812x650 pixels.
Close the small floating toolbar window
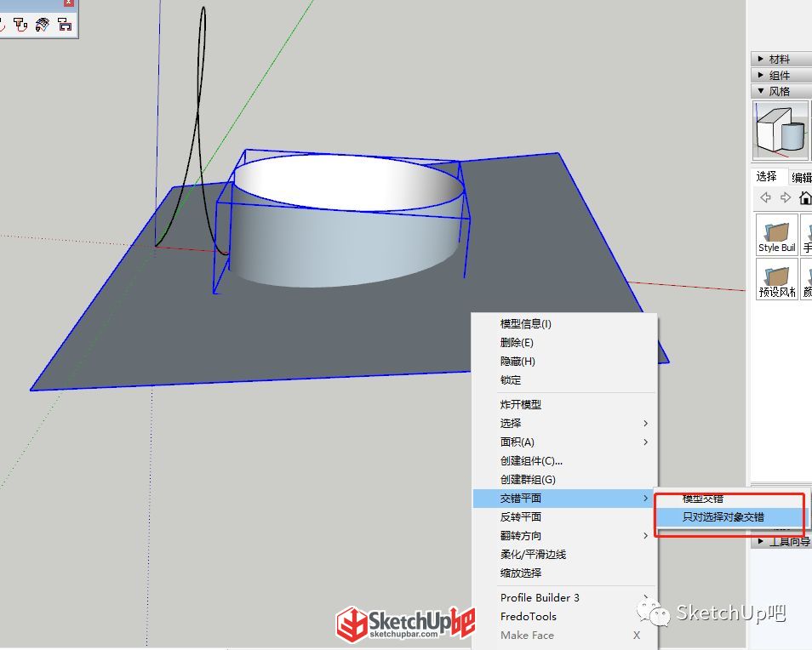tap(68, 3)
